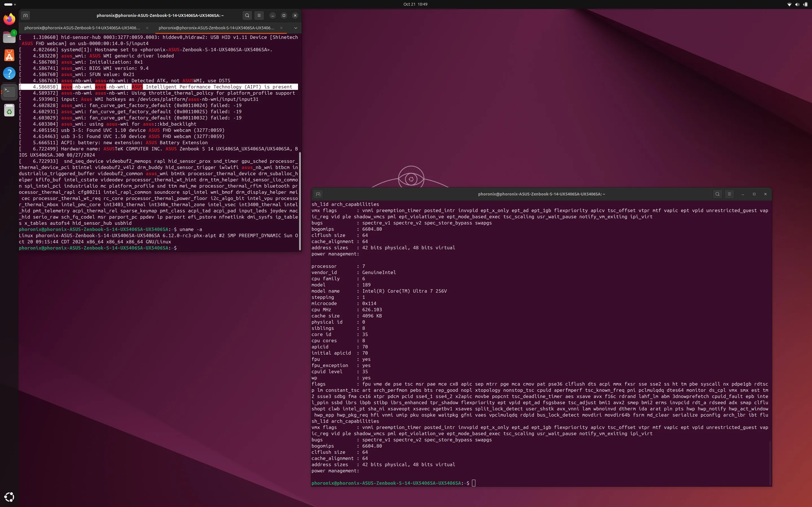Close the first terminal tab
Viewport: 812px width, 507px height.
tap(147, 28)
